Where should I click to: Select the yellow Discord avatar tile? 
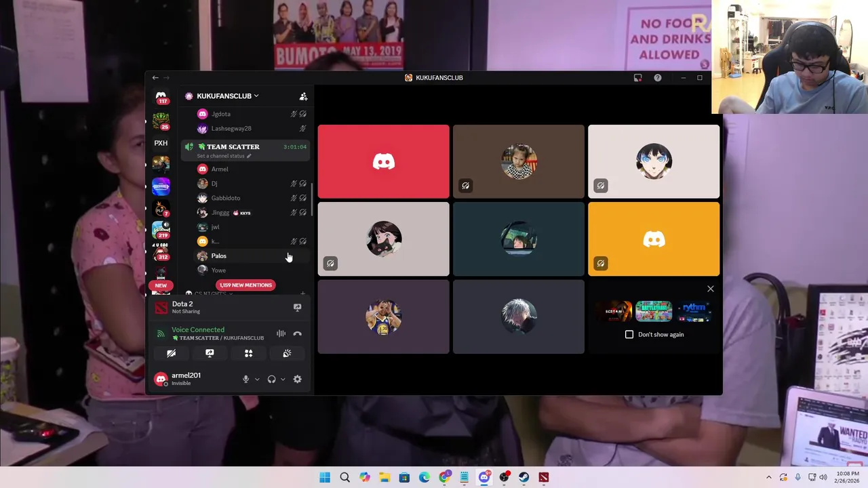[x=654, y=239]
